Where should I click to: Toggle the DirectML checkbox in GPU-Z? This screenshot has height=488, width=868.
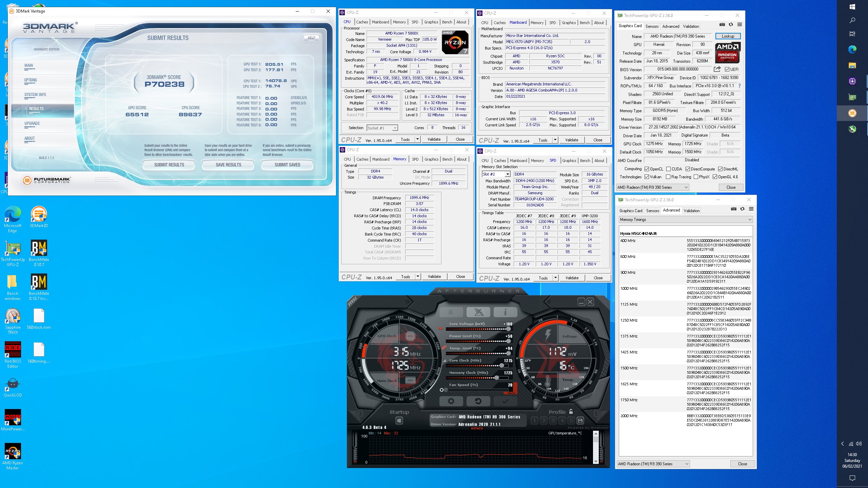(720, 169)
